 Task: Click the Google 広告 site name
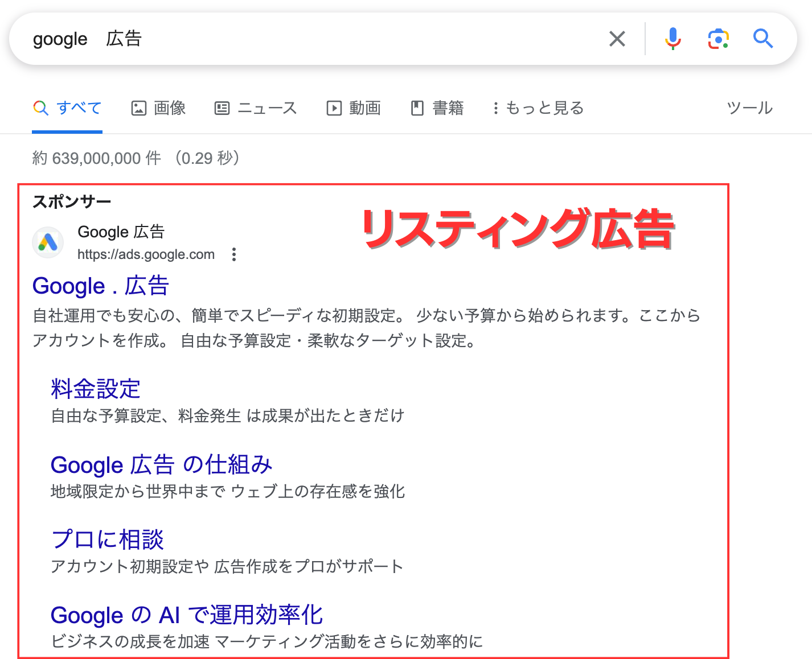(121, 232)
